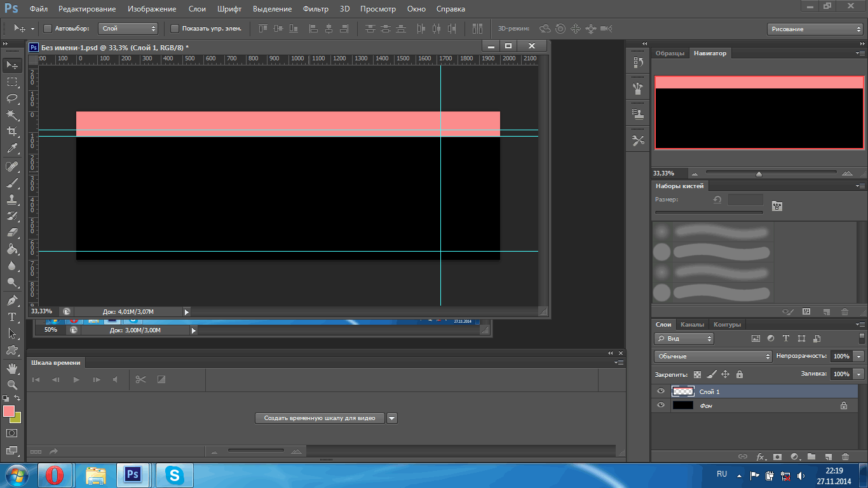Open the Обычные blend mode dropdown
Viewport: 868px width, 488px height.
point(712,356)
